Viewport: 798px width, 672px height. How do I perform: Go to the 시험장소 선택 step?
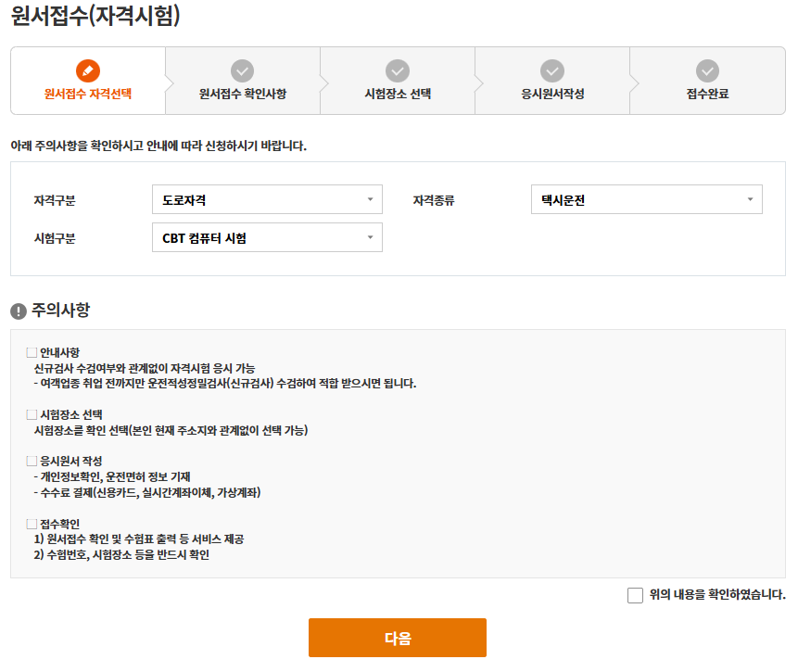pos(398,81)
